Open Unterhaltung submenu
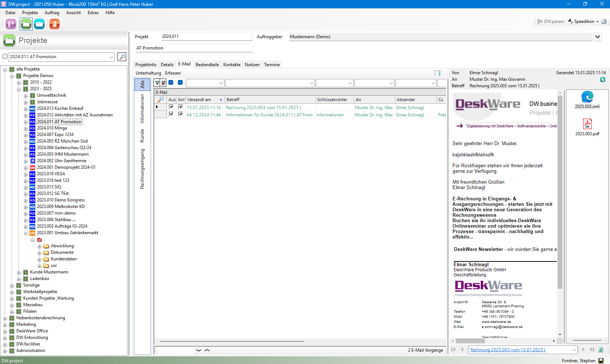 click(148, 73)
